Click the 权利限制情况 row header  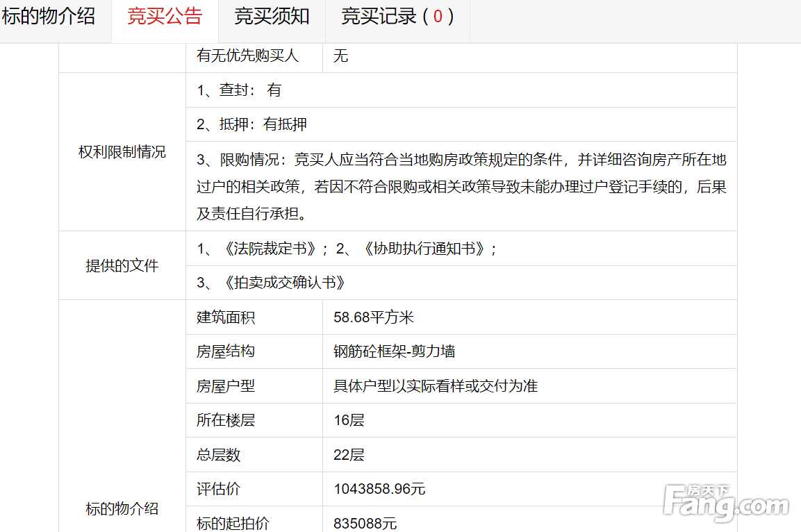(x=122, y=152)
